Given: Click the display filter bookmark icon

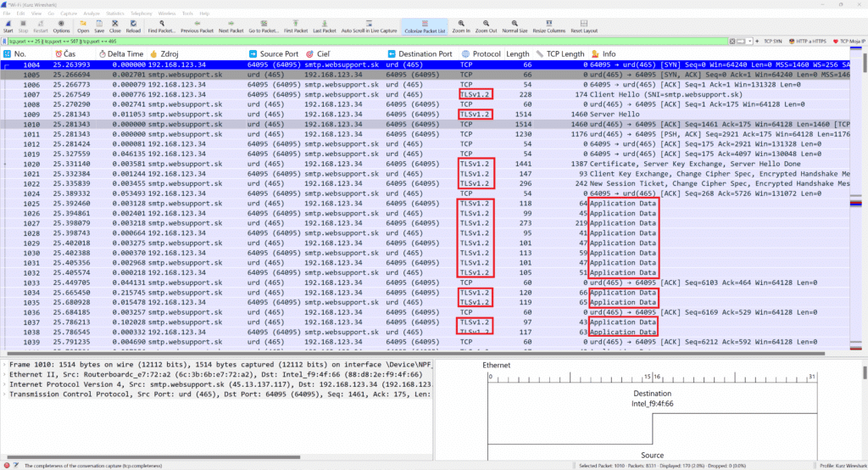Looking at the screenshot, I should point(4,42).
